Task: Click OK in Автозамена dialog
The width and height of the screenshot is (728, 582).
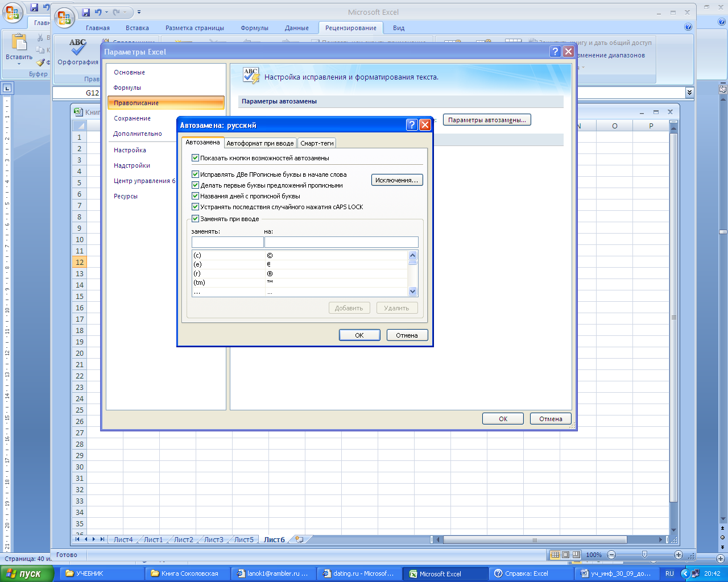Action: click(x=359, y=335)
